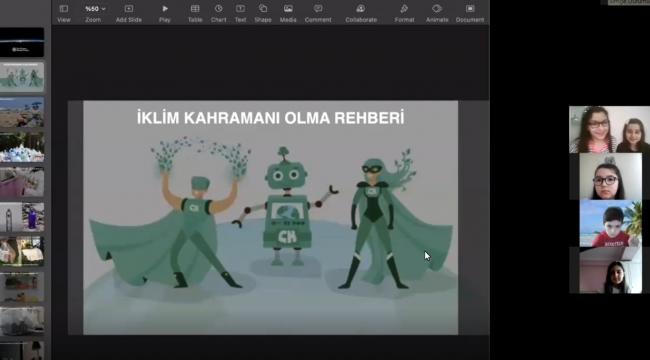This screenshot has width=650, height=360.
Task: Select the first dark title slide thumbnail
Action: 22,42
